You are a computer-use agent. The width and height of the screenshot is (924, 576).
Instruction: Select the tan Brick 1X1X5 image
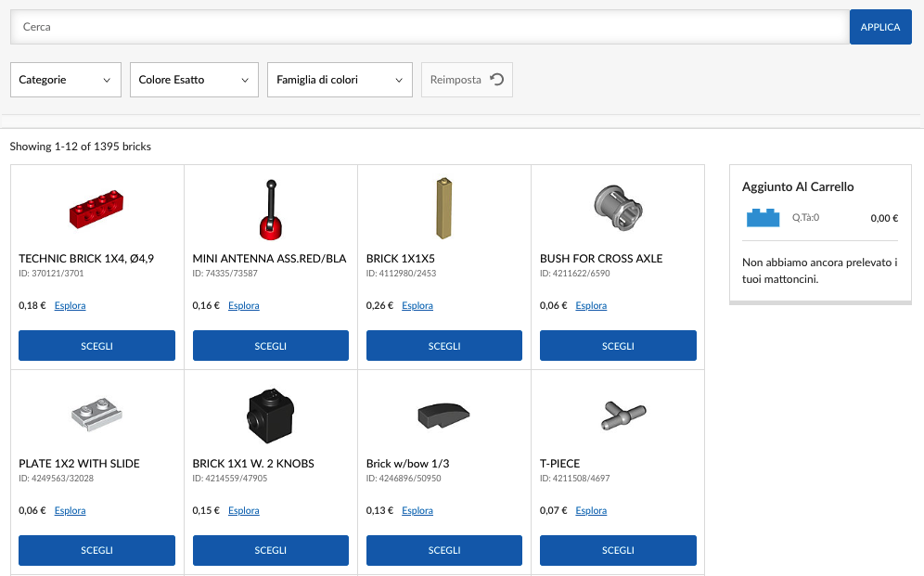(443, 209)
